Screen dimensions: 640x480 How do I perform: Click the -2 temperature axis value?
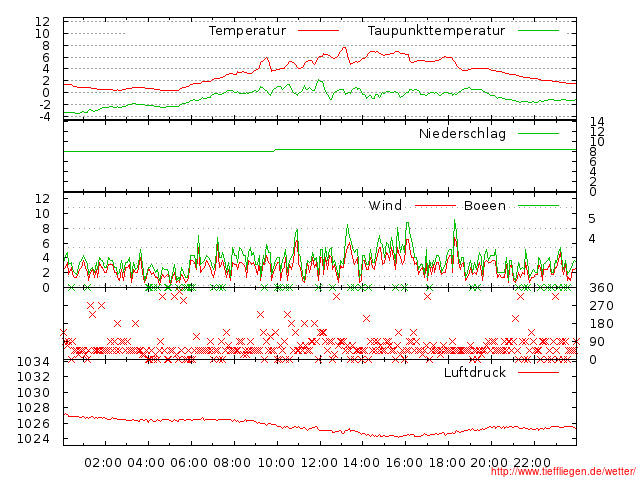45,105
